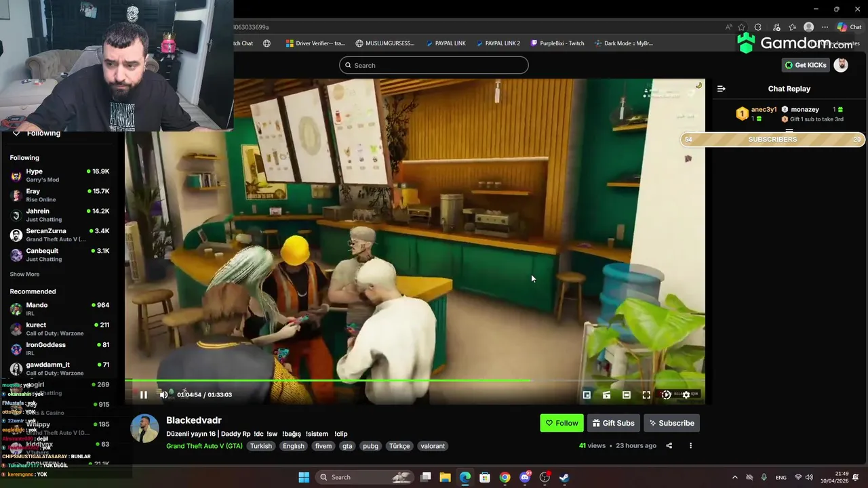Open Eray channel in Following list
Viewport: 868px width, 488px height.
pyautogui.click(x=60, y=195)
